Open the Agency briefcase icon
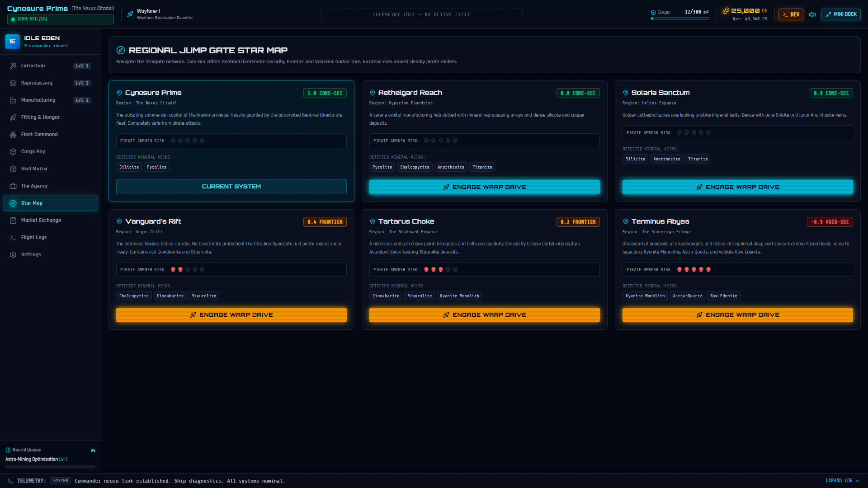Screen dimensions: 868x488 click(x=13, y=186)
